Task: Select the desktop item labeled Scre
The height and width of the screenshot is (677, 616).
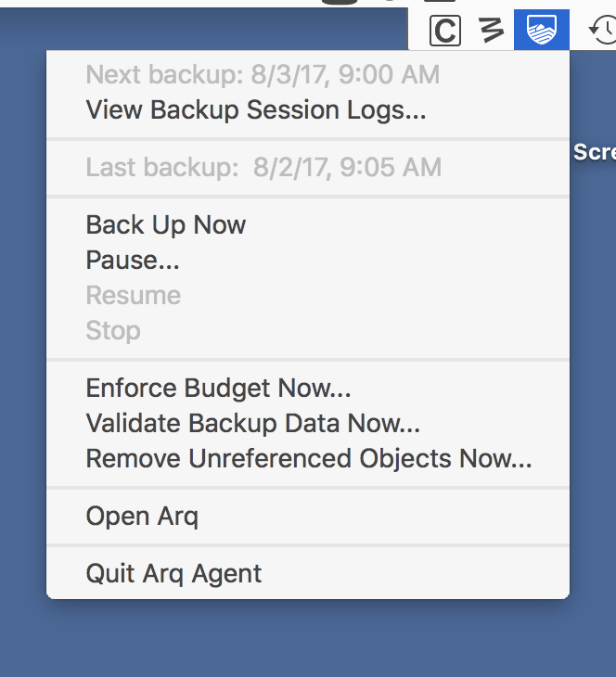Action: pyautogui.click(x=596, y=152)
